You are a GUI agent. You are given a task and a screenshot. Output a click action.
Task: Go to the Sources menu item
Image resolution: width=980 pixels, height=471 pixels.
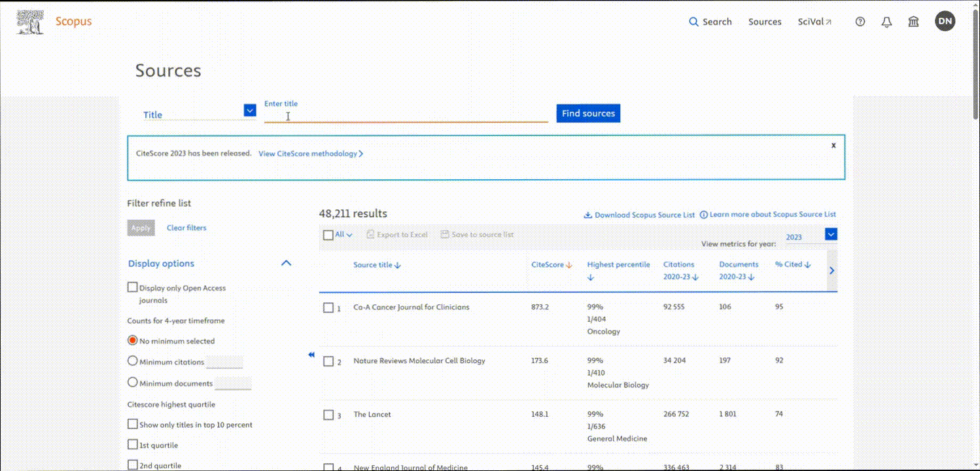[764, 21]
